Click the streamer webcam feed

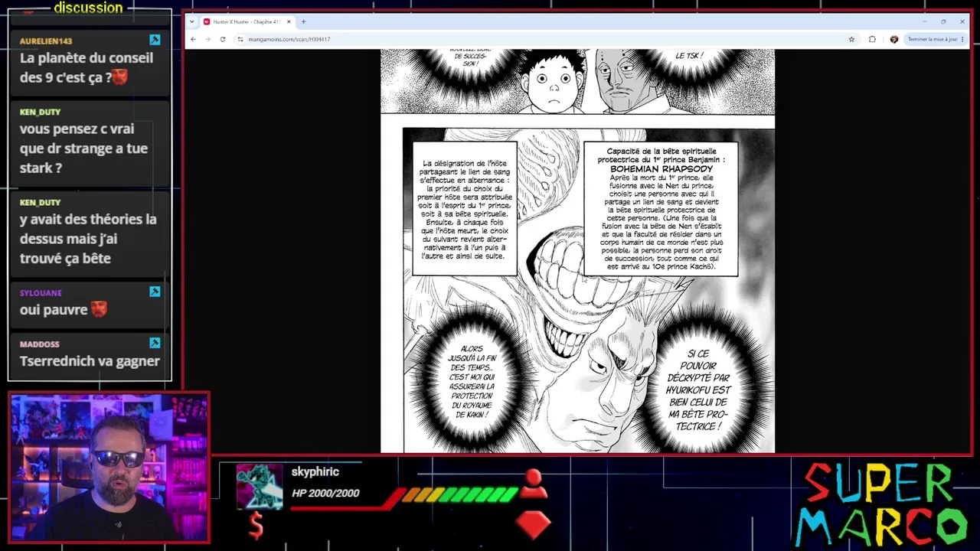(109, 468)
